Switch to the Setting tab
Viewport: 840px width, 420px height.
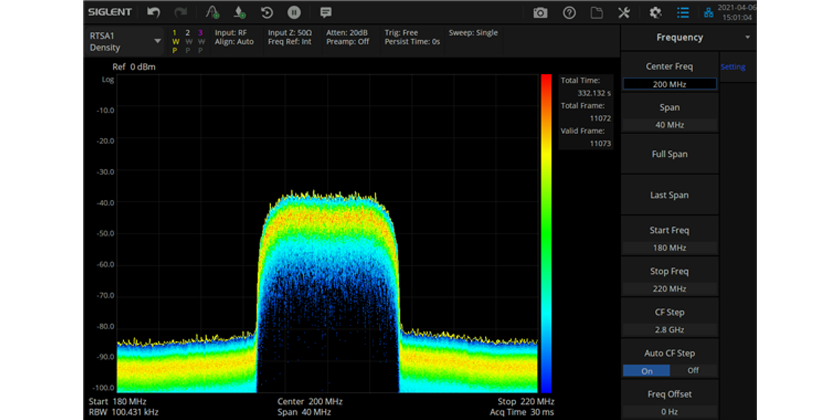[733, 67]
